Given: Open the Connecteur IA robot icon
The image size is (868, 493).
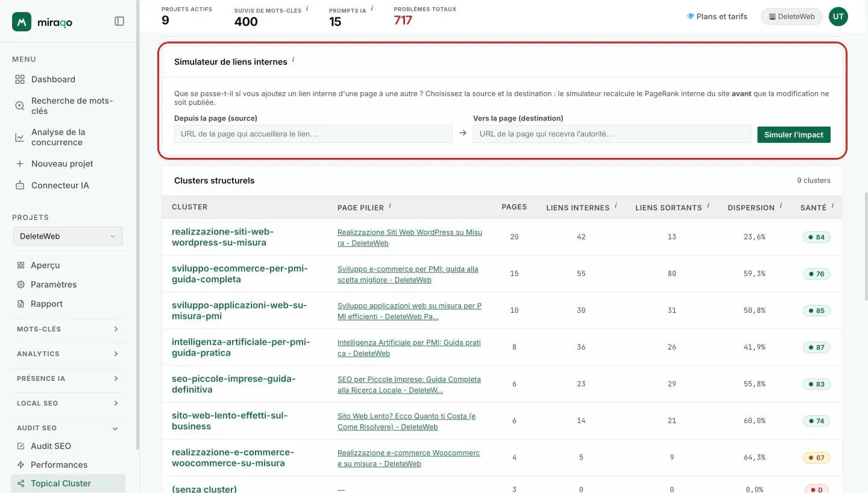Looking at the screenshot, I should (x=20, y=185).
